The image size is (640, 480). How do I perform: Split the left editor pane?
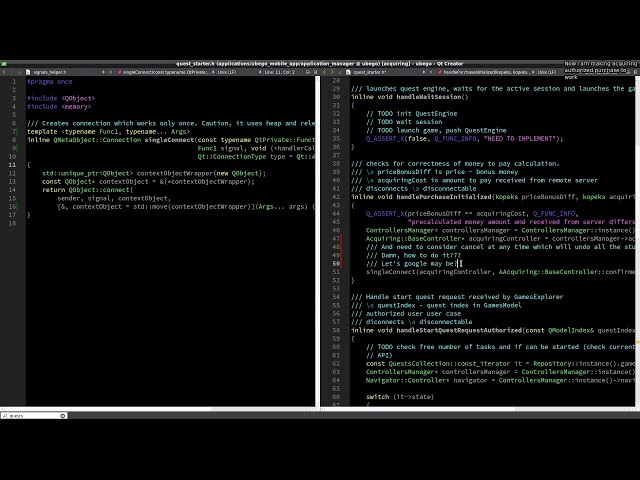(308, 72)
